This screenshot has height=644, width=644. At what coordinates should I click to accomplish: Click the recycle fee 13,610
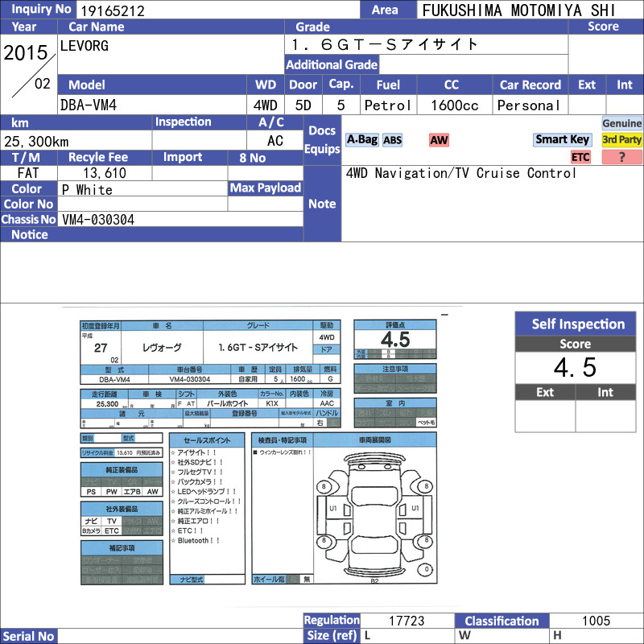pyautogui.click(x=105, y=173)
